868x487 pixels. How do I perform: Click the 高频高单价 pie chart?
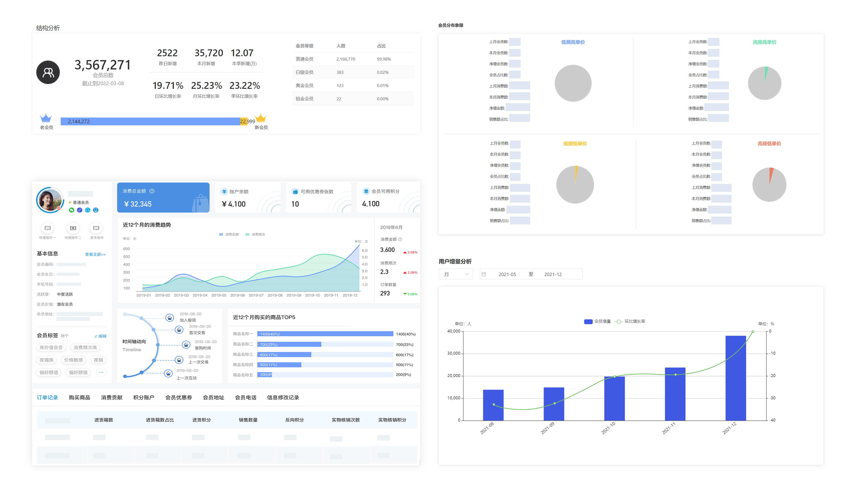[x=764, y=83]
